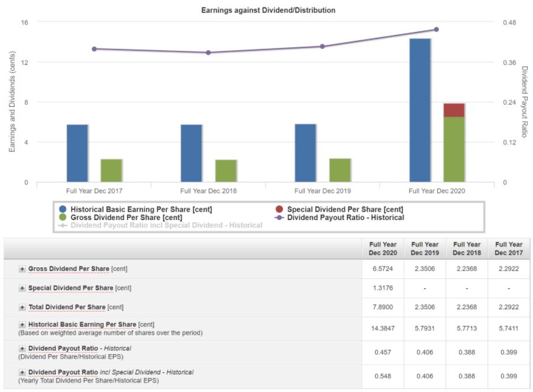This screenshot has width=533, height=392.
Task: Expand the Historical Basic Earning Per Share row
Action: point(22,325)
